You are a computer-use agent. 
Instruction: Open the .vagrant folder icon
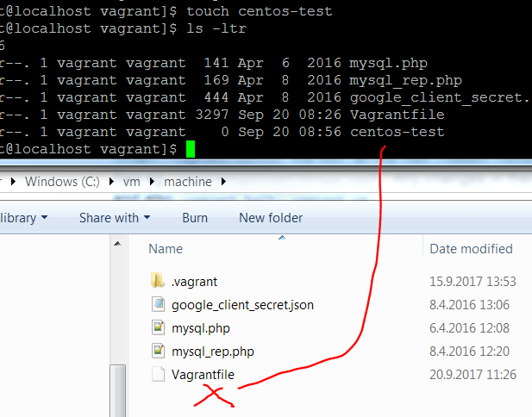point(158,281)
